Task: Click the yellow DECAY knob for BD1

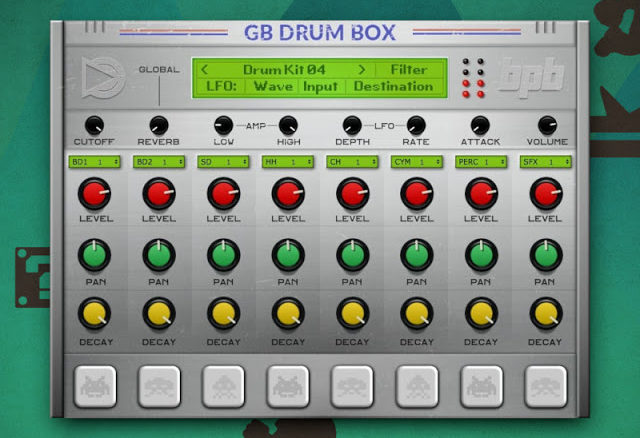Action: pyautogui.click(x=94, y=313)
